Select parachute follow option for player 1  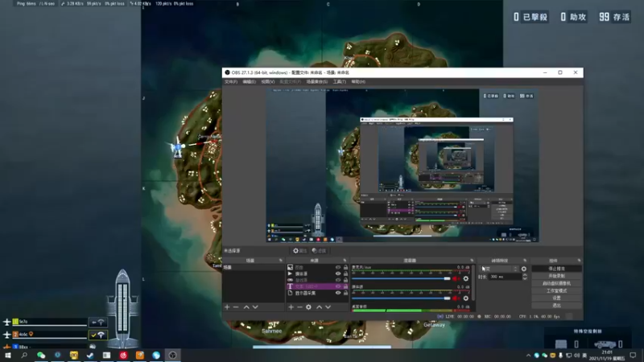tap(97, 323)
